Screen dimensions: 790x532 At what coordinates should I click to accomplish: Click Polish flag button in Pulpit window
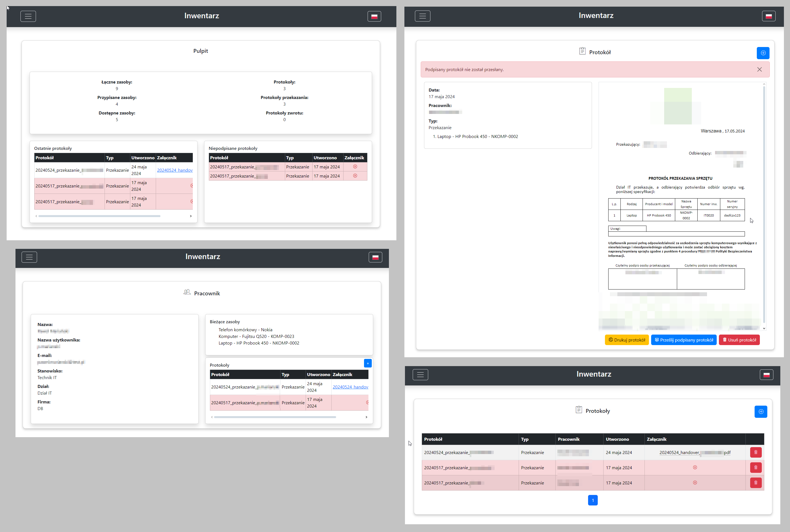coord(374,16)
